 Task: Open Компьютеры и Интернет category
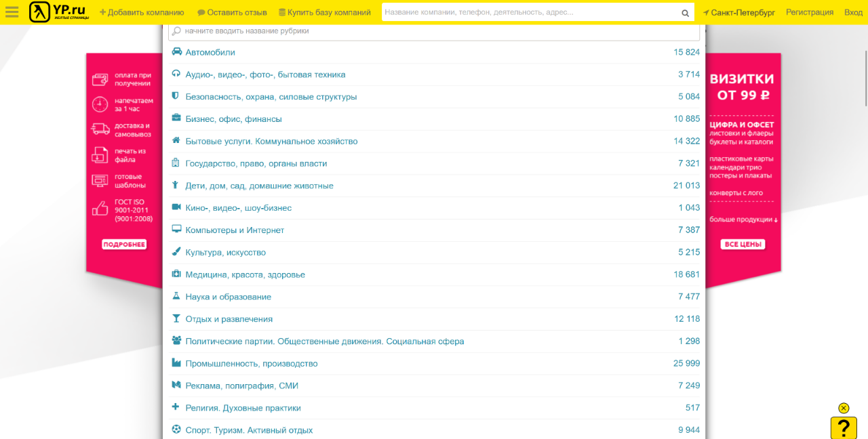(x=235, y=230)
